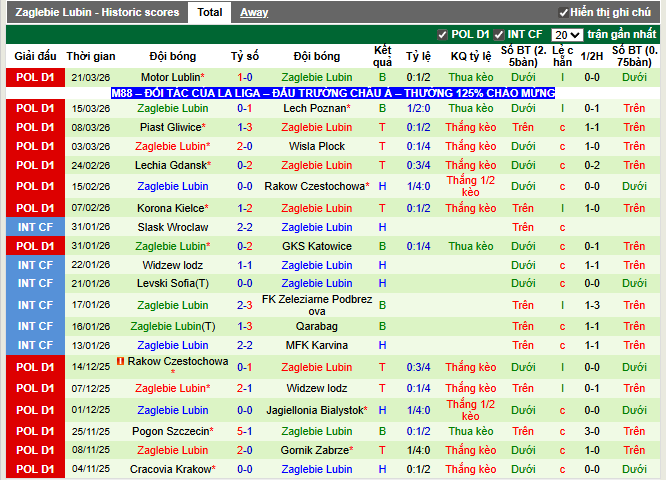Click POL D1 badge for Motor Lublin match
Viewport: 667px width, 480px height.
tap(35, 77)
